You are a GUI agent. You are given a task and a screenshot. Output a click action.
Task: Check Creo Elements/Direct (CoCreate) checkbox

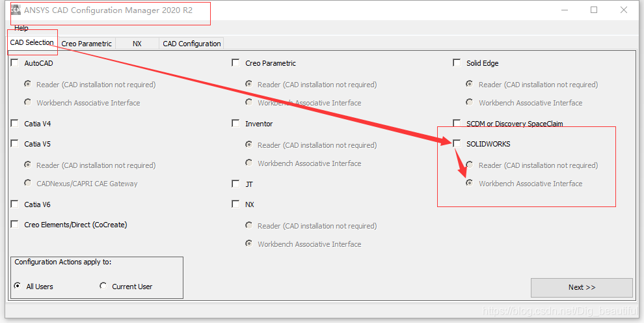(x=15, y=224)
